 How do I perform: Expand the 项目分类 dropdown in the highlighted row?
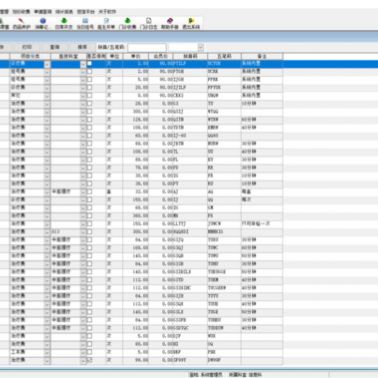click(x=47, y=64)
